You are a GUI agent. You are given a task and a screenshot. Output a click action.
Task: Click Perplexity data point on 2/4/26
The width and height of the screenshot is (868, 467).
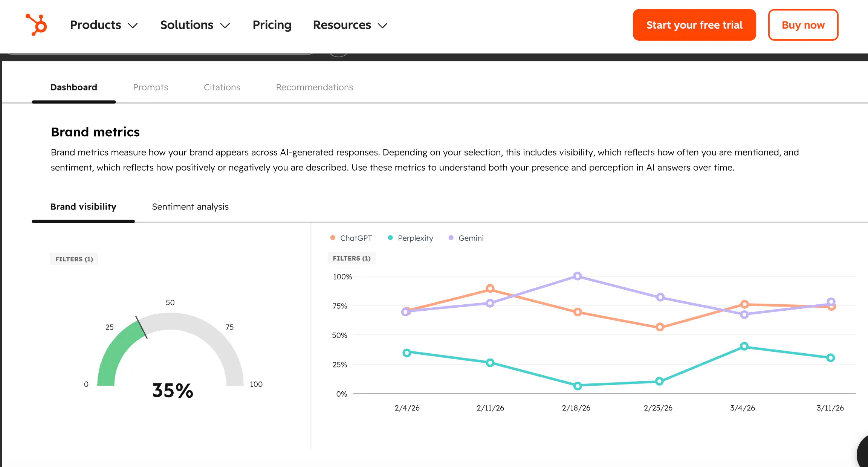tap(406, 353)
